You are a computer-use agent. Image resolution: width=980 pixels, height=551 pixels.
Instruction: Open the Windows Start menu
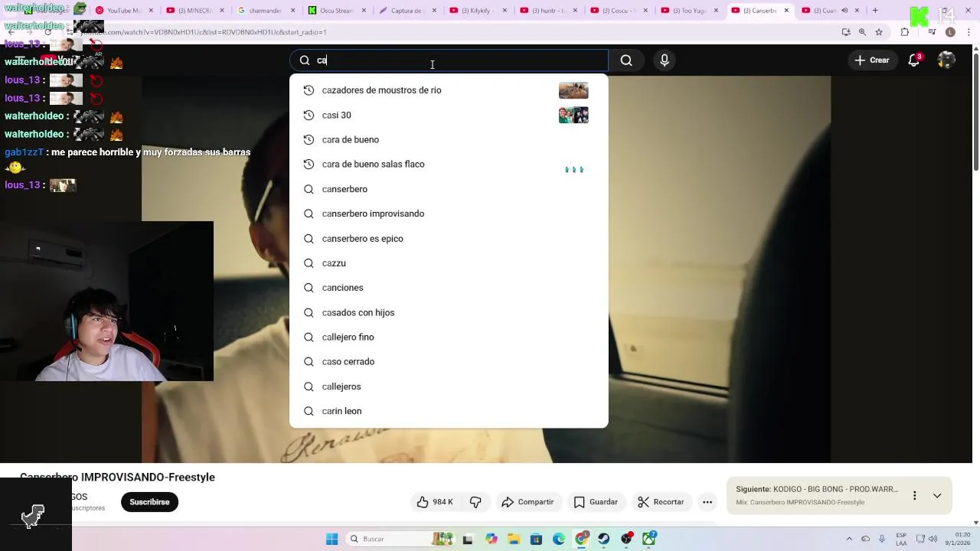332,539
